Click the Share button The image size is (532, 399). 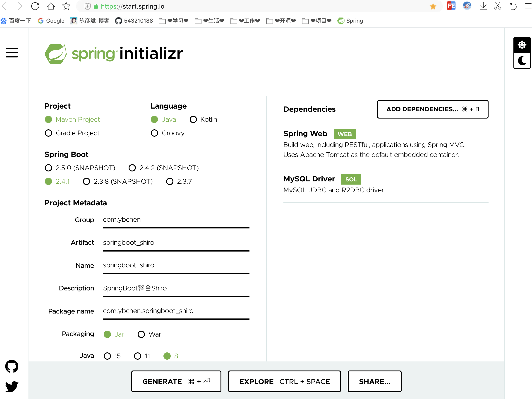point(374,381)
